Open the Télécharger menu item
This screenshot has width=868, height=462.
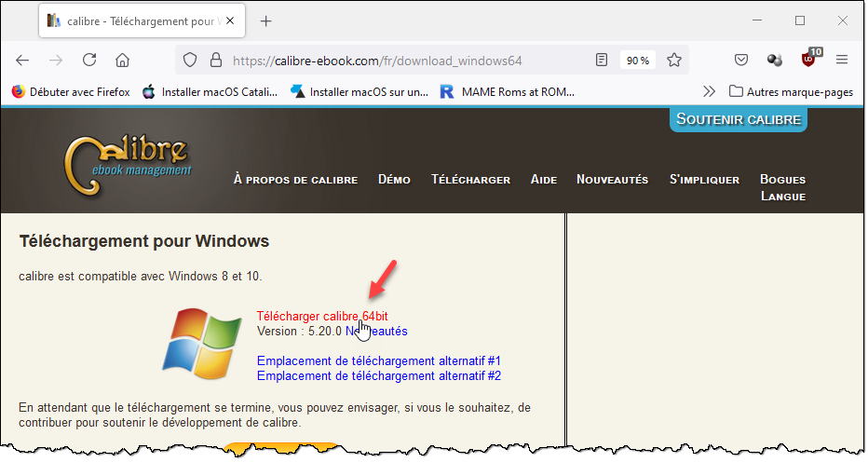coord(471,180)
